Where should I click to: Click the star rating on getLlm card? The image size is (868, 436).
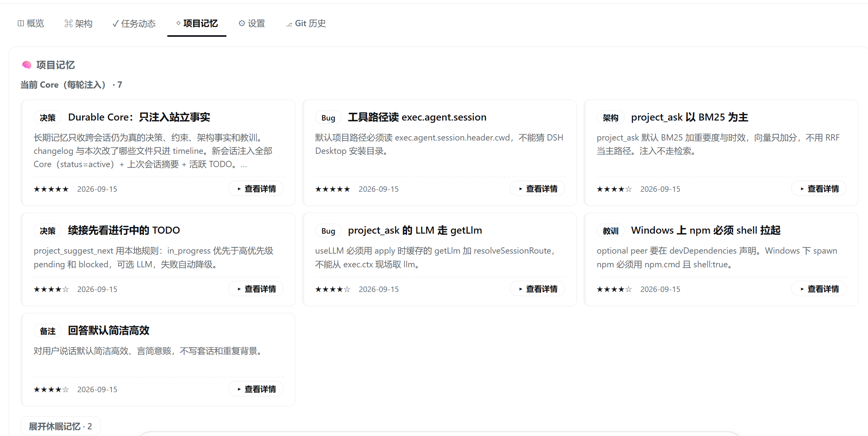333,289
